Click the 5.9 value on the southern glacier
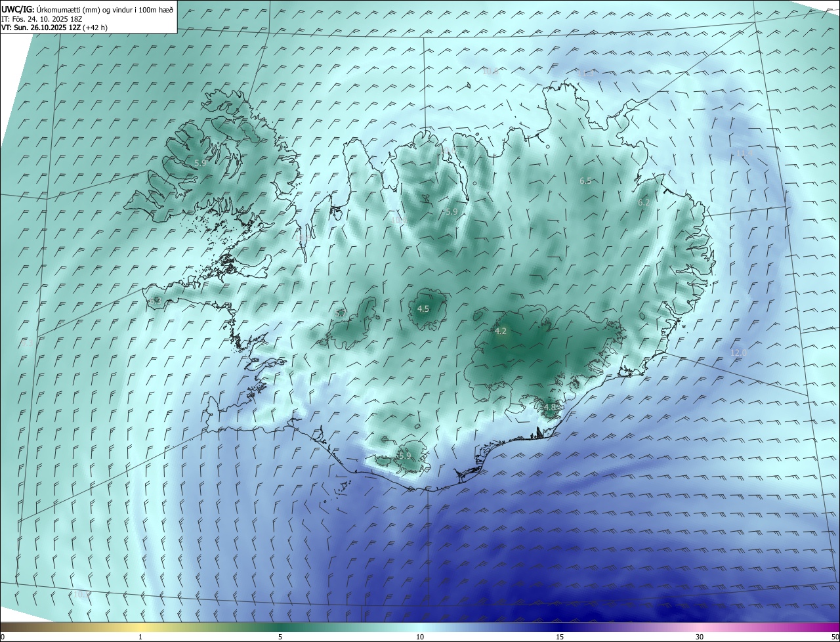The height and width of the screenshot is (642, 840). pyautogui.click(x=405, y=456)
